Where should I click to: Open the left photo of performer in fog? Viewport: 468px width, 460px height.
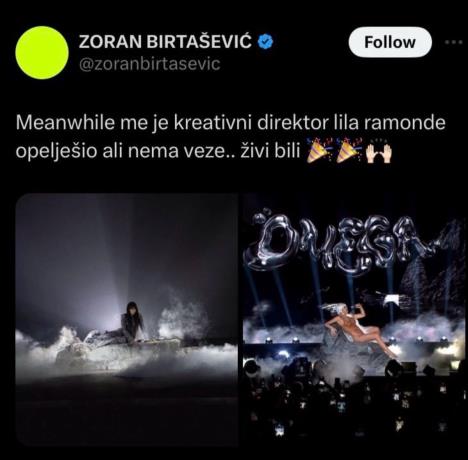tap(127, 319)
